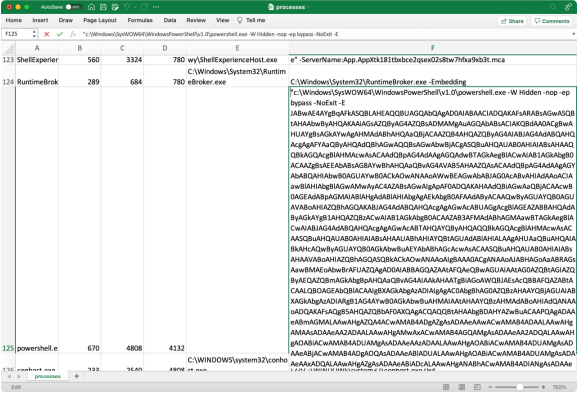Select row 125 header
Viewport: 583px width, 398px height.
pos(8,220)
